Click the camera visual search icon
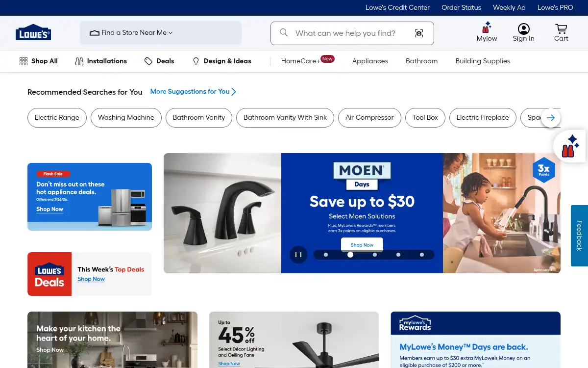This screenshot has width=588, height=368. click(x=419, y=33)
